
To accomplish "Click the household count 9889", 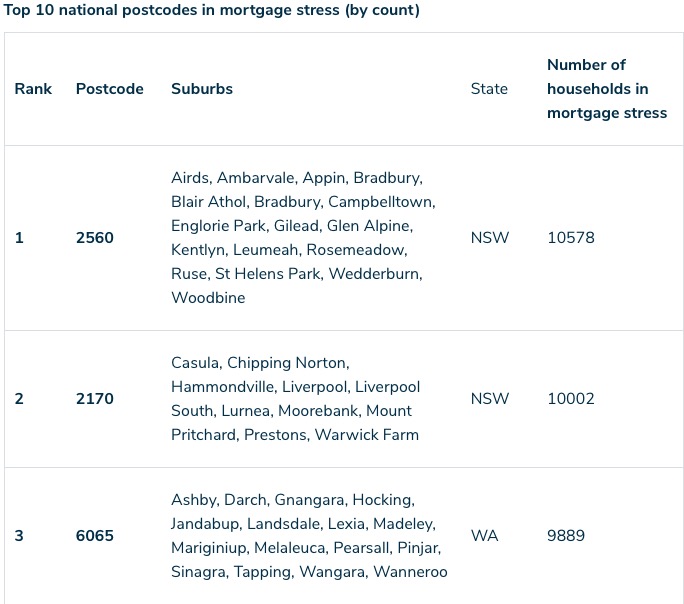I will click(x=566, y=536).
